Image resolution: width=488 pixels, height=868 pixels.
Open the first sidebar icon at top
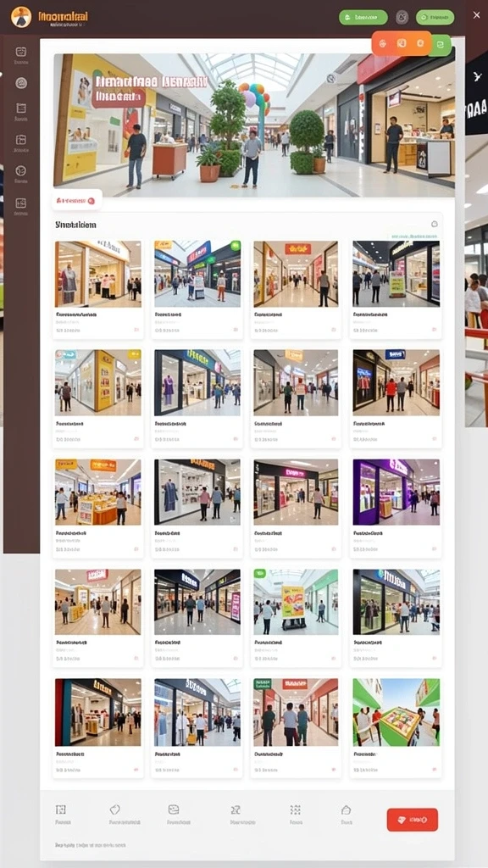click(21, 52)
